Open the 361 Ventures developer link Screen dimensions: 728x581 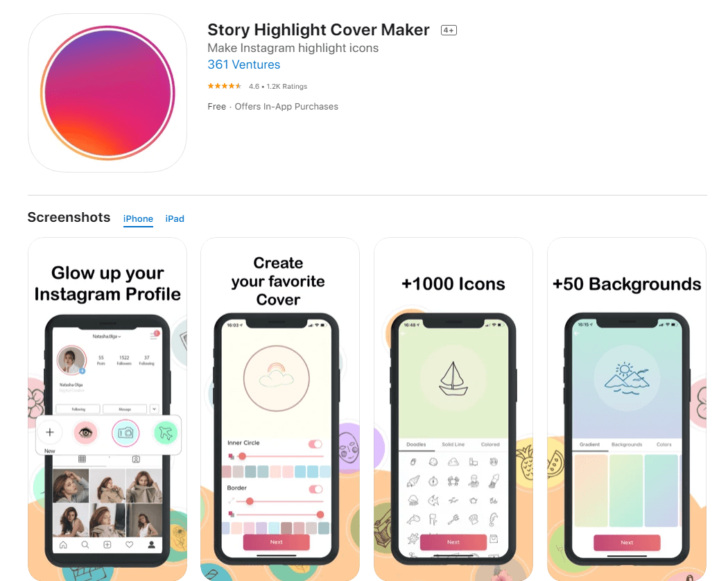click(244, 64)
